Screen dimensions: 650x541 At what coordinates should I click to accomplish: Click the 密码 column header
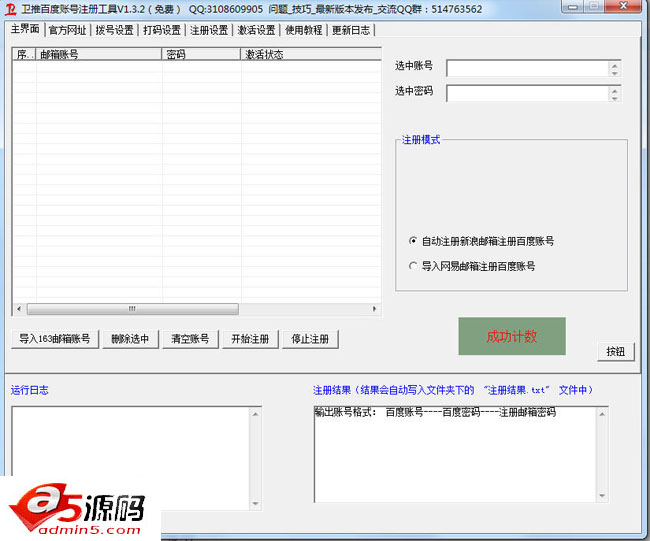(x=201, y=54)
